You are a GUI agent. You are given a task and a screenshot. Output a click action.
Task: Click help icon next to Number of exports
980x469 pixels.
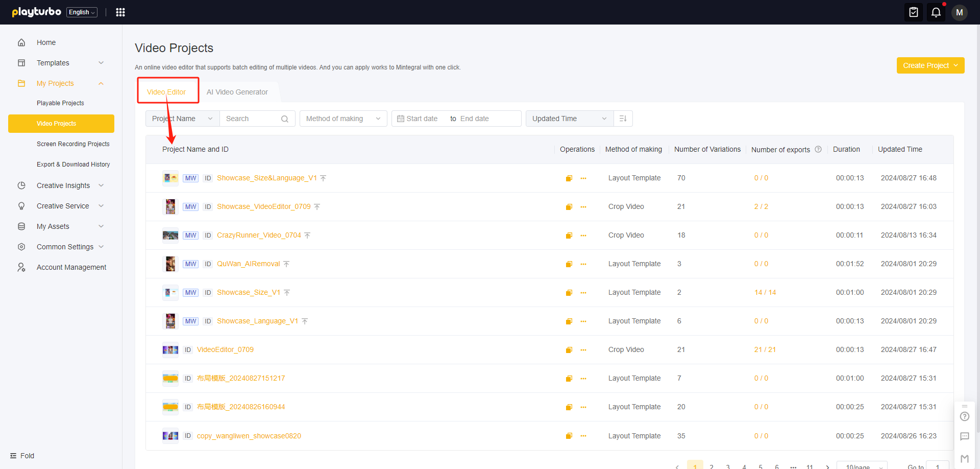coord(818,149)
